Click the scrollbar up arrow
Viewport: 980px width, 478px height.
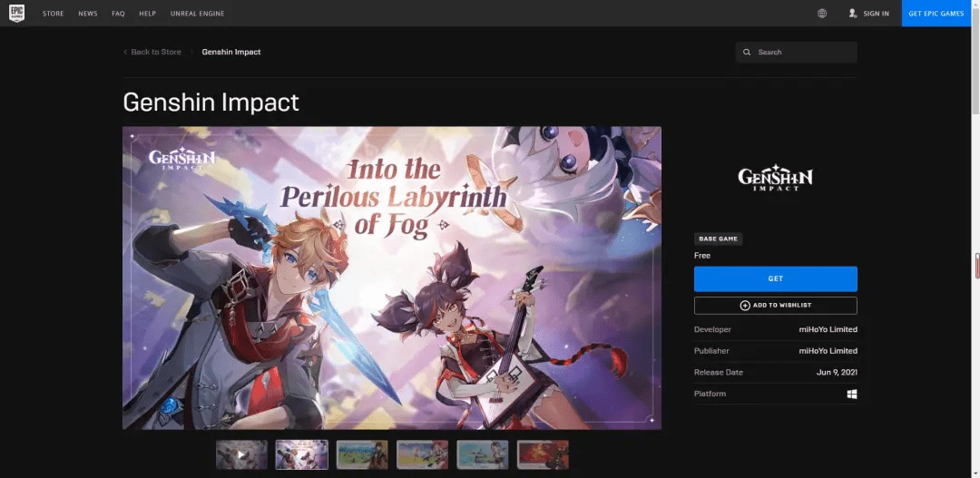975,4
